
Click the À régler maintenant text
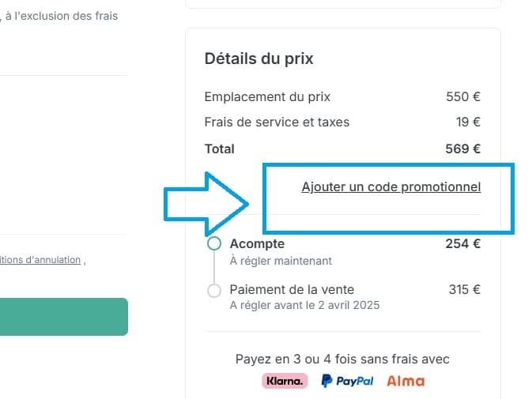tap(281, 261)
